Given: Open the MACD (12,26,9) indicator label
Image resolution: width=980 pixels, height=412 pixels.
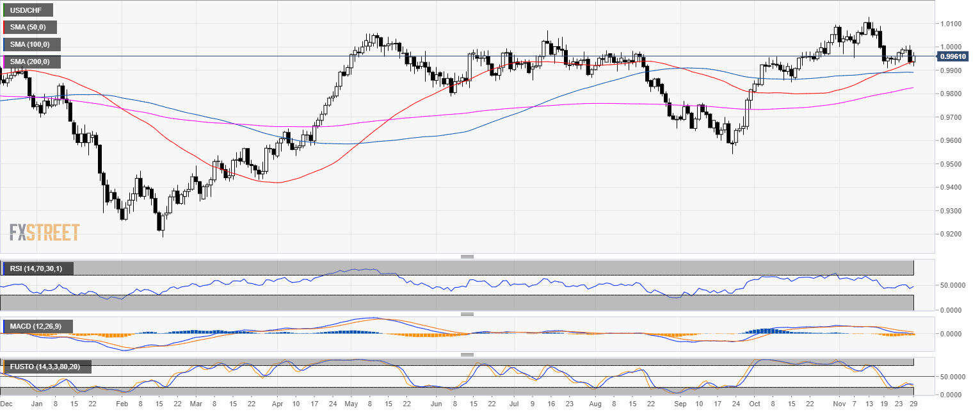Looking at the screenshot, I should tap(37, 326).
